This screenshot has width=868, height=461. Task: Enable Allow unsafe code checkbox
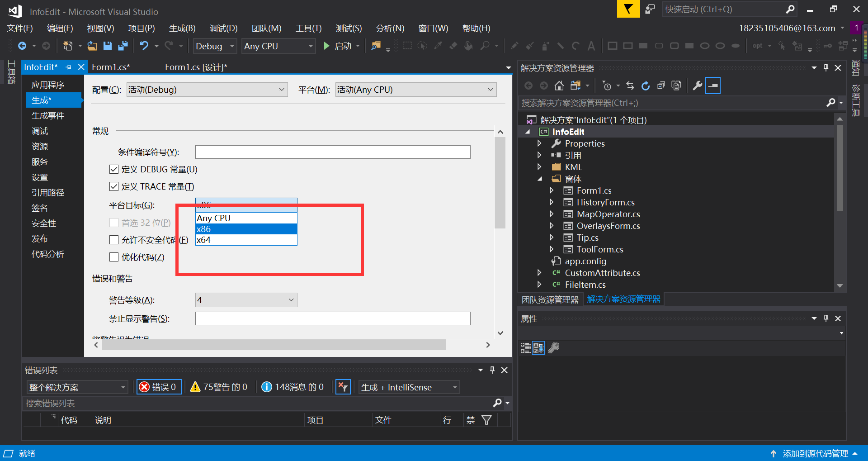[114, 240]
